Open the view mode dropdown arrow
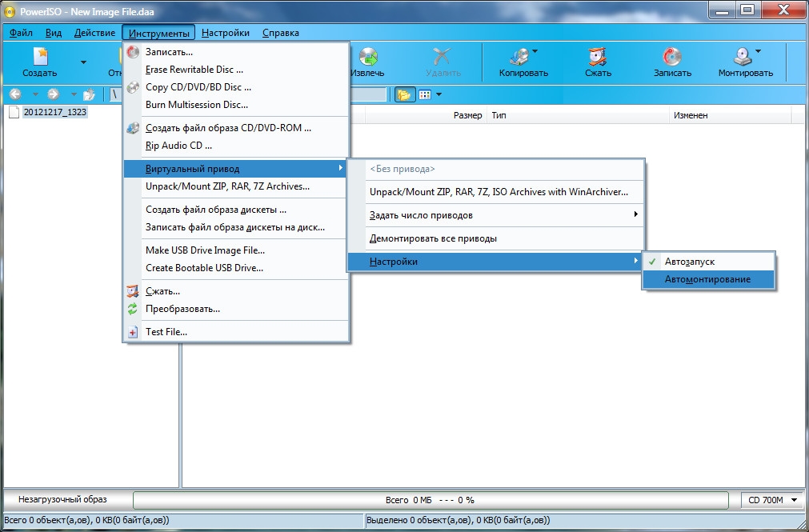Viewport: 809px width, 532px height. point(439,94)
